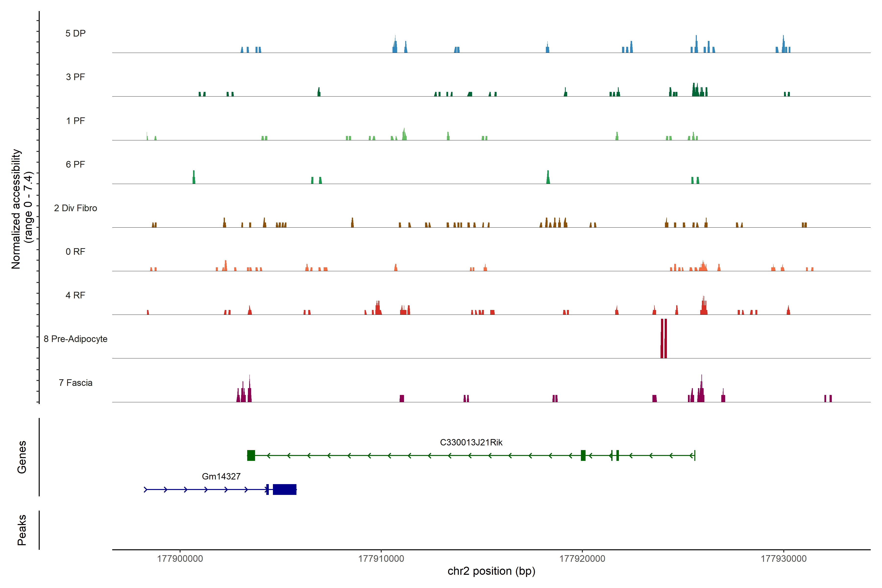
Task: Click the Gm14327 gene label
Action: click(x=221, y=477)
